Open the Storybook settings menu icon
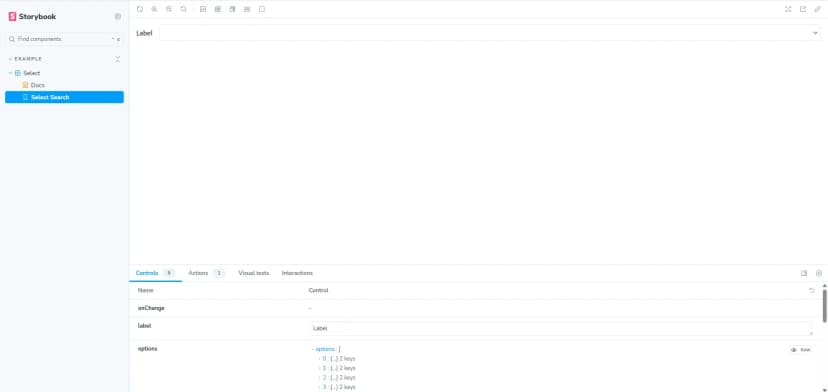 (118, 16)
